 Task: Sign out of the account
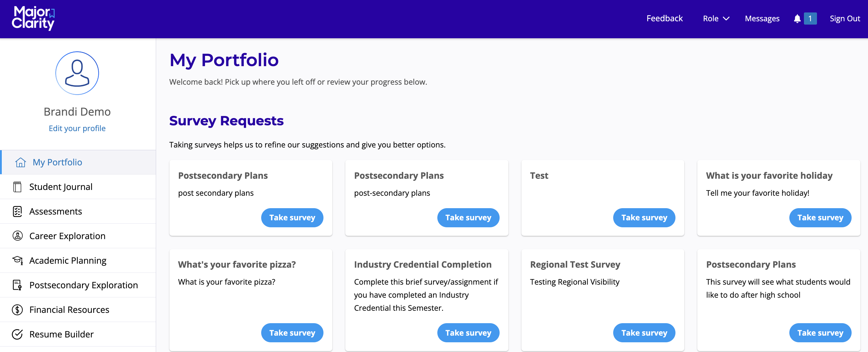[844, 19]
